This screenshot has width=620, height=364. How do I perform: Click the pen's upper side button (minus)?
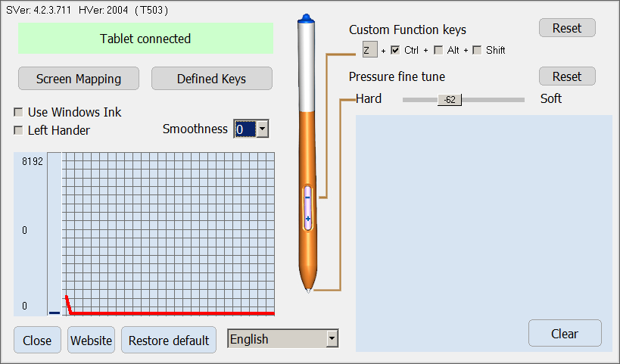(x=307, y=195)
